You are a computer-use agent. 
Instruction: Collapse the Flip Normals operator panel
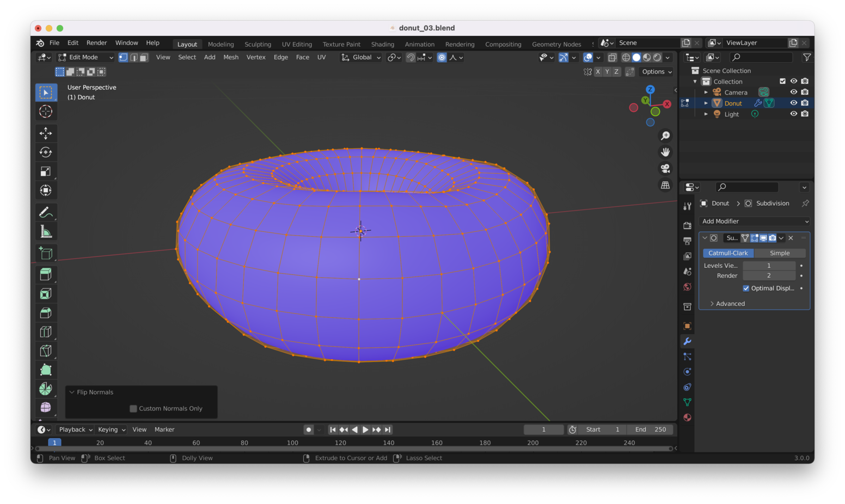pyautogui.click(x=72, y=392)
